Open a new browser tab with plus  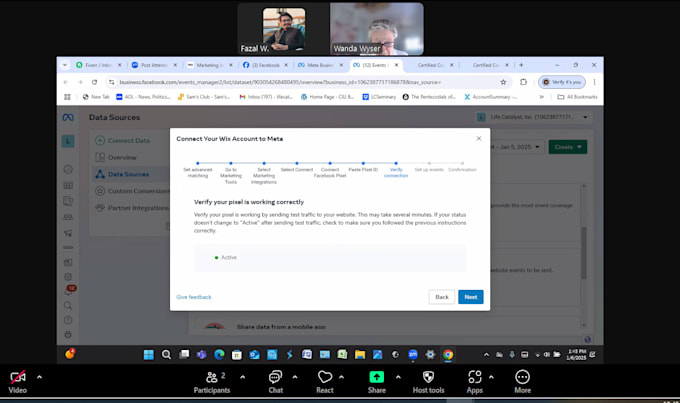(521, 65)
